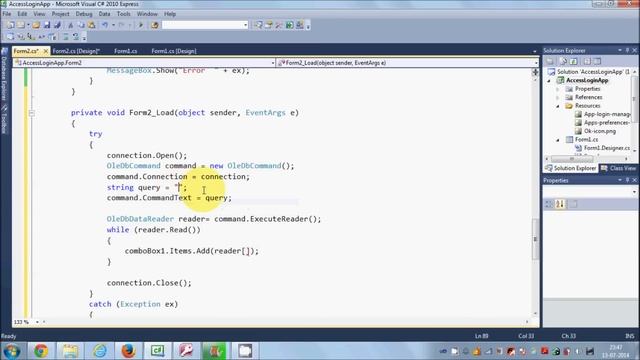
Task: Click the editor vertical scrollbar thumb
Action: 535,239
